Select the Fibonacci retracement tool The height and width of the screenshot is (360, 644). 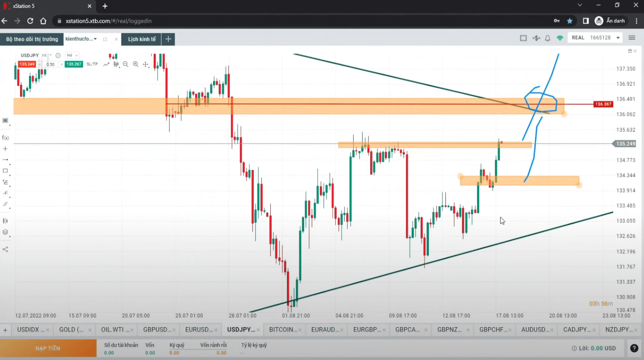5,182
